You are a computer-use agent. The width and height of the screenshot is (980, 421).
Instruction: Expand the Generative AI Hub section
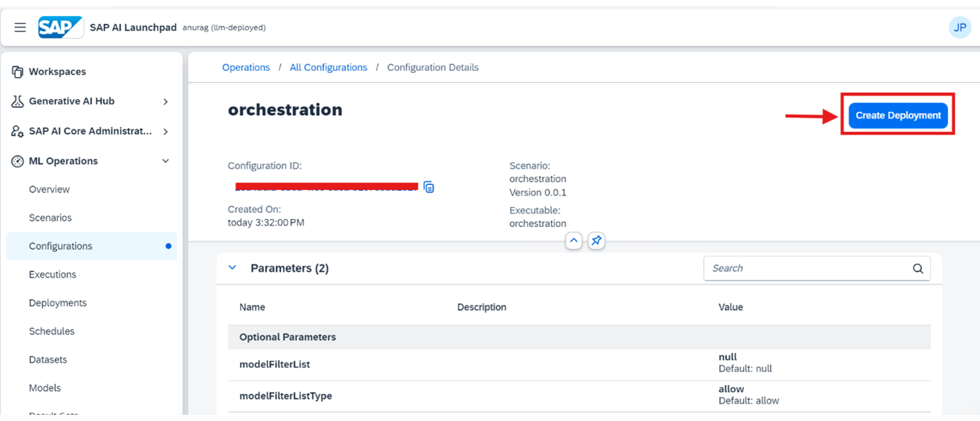[165, 102]
